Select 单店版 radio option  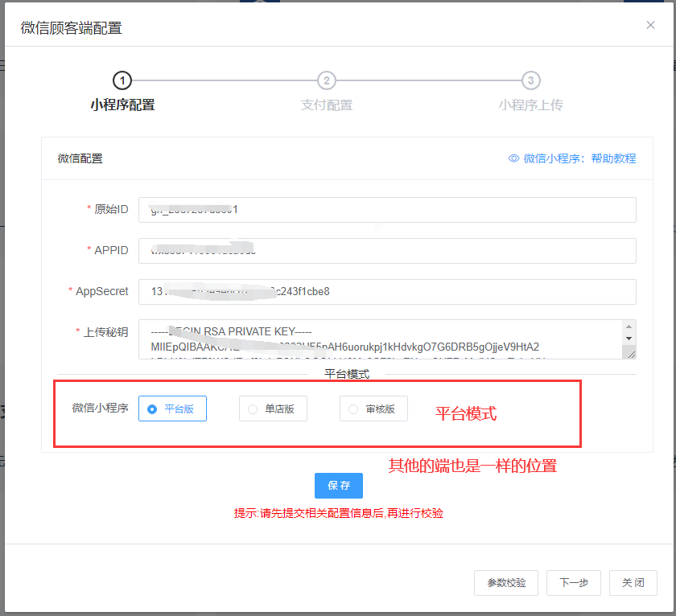point(273,409)
